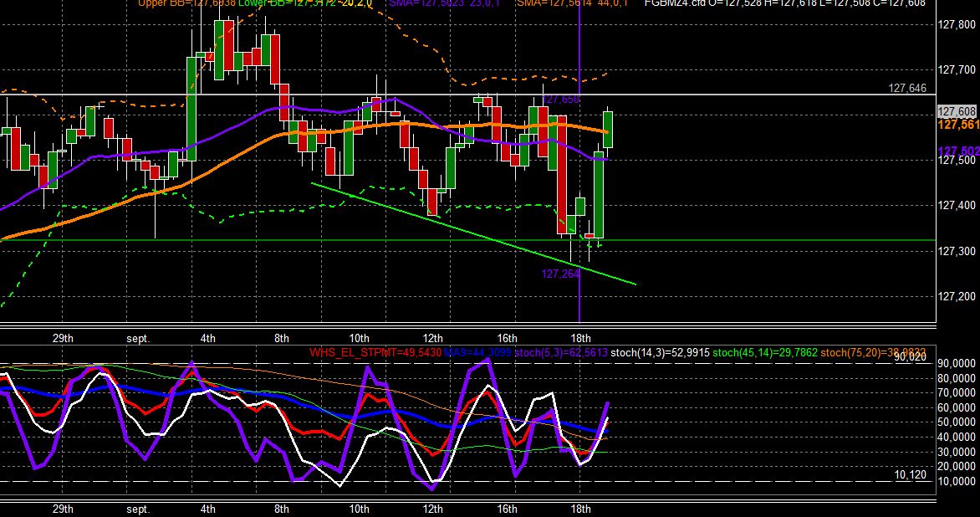Click the 50,0000 stochastic scale label

coord(957,422)
